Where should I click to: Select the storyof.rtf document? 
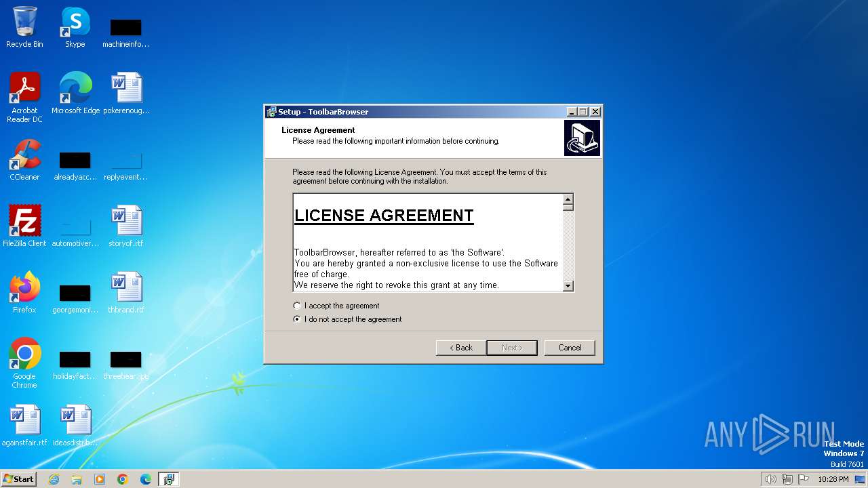[x=126, y=226]
